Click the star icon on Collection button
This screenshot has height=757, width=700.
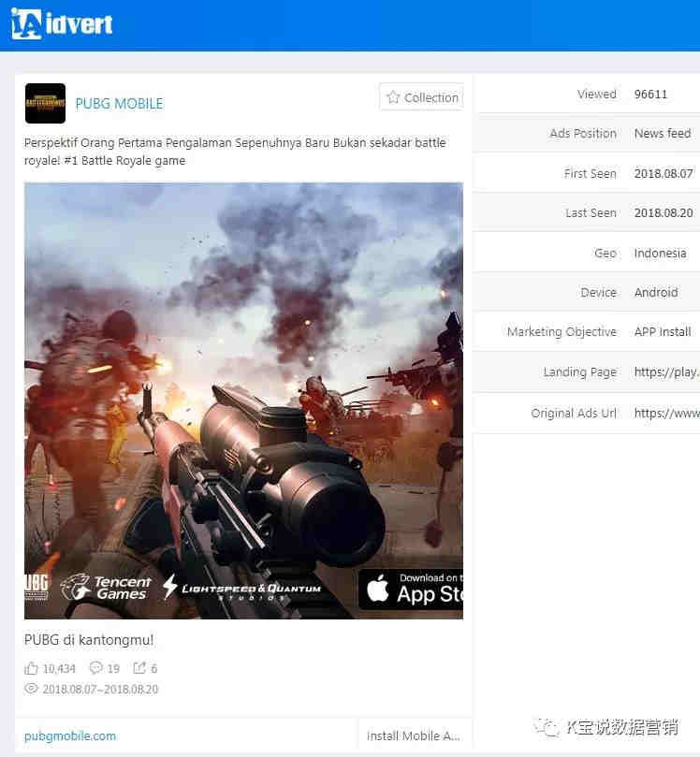point(393,97)
